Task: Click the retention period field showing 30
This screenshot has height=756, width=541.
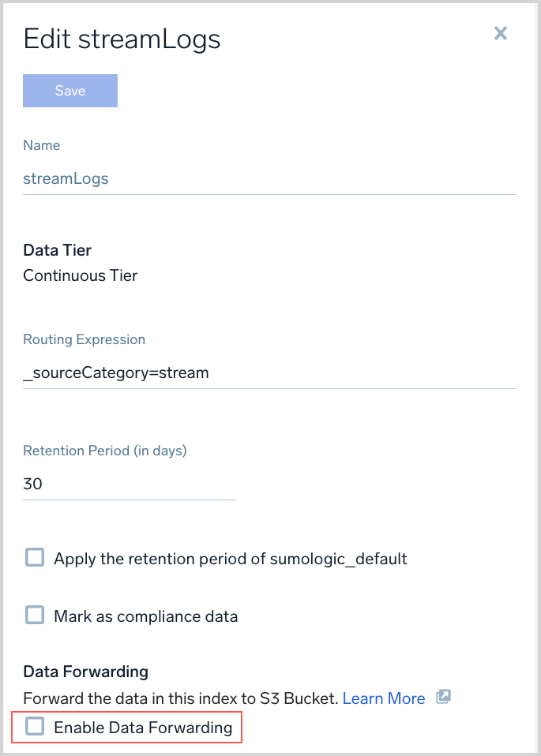Action: click(129, 484)
